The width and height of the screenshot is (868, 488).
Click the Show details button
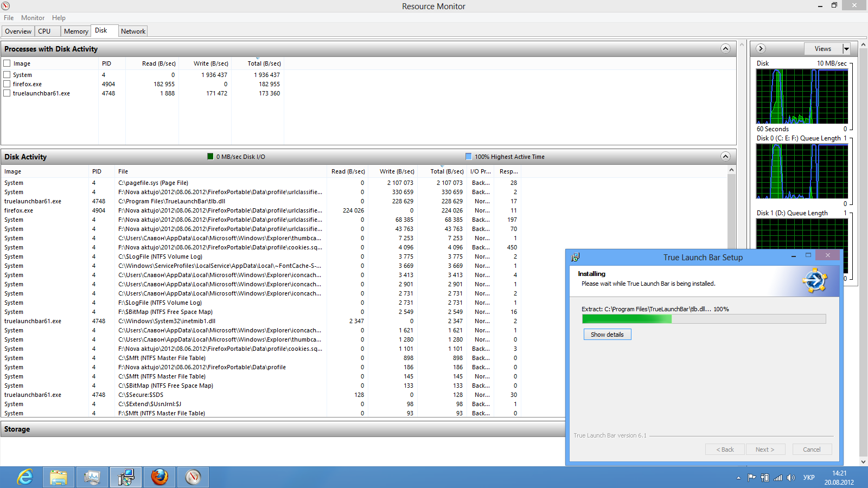[x=607, y=335]
